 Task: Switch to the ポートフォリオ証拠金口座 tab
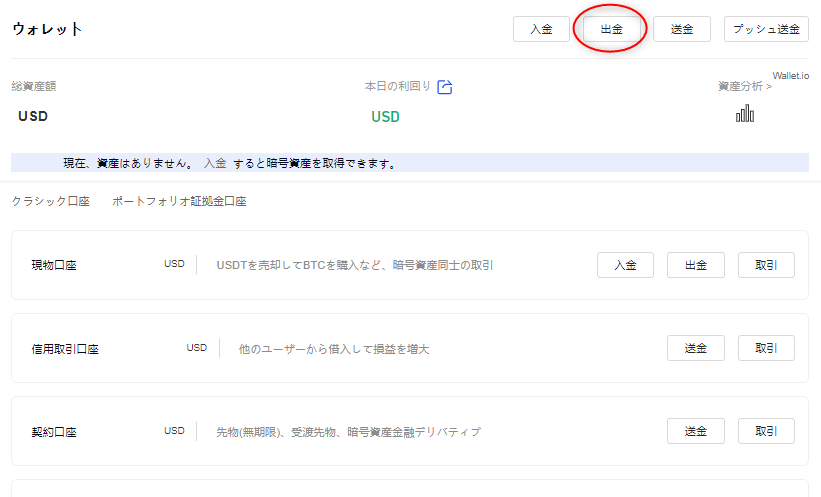179,201
